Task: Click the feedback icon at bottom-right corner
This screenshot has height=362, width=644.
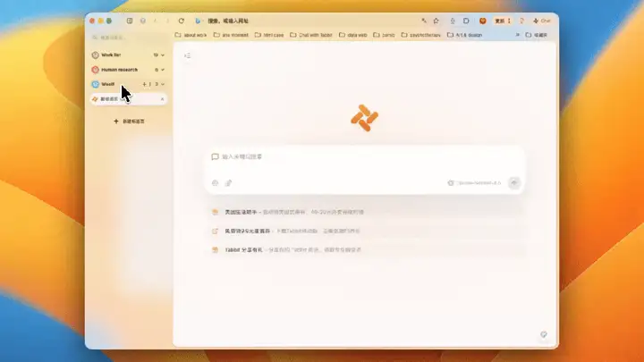Action: tap(544, 334)
